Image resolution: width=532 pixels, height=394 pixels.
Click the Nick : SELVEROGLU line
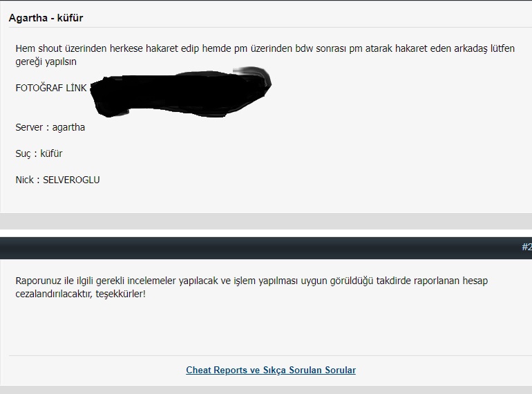[x=57, y=180]
